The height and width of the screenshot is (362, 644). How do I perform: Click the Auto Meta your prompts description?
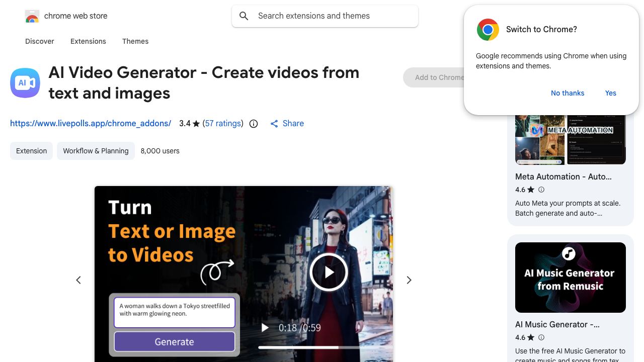568,208
